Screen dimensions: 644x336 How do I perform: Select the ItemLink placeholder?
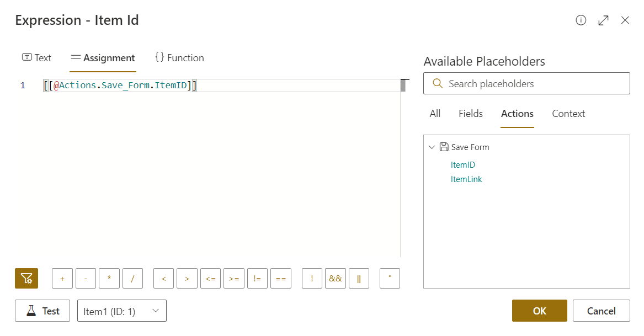466,179
